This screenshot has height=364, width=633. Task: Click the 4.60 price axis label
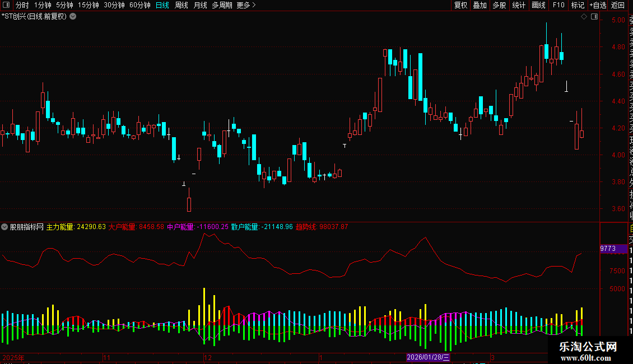618,74
